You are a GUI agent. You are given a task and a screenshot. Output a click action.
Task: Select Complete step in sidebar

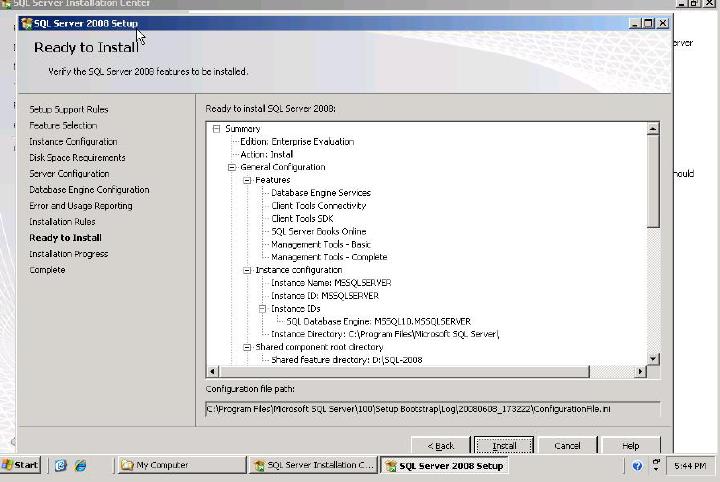(x=47, y=270)
